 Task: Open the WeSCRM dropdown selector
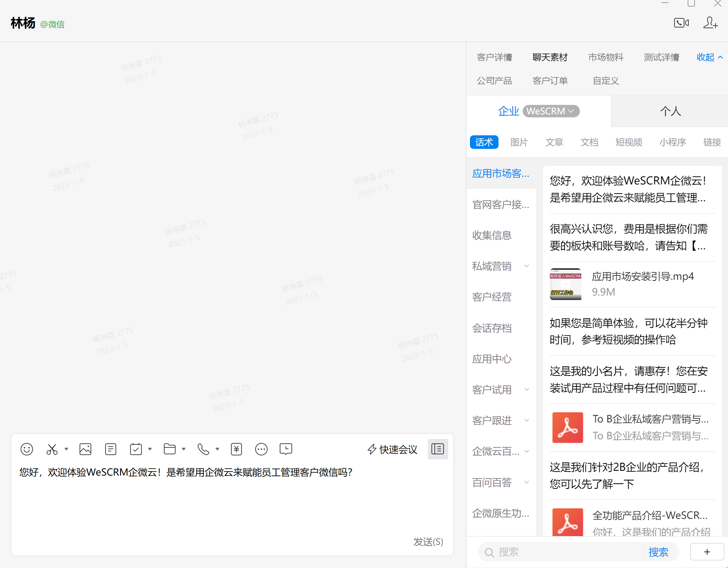click(551, 111)
